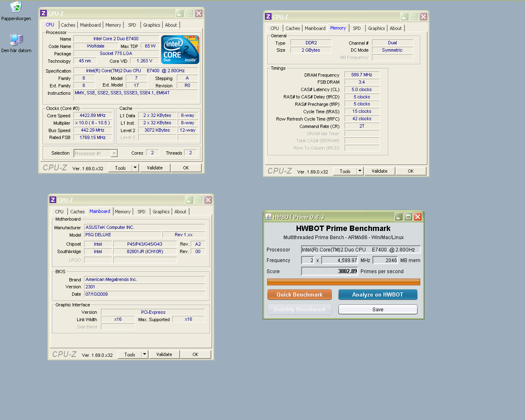This screenshot has width=525, height=420.
Task: Minimize the CPU-Z Mainboard tab window
Action: 189,200
